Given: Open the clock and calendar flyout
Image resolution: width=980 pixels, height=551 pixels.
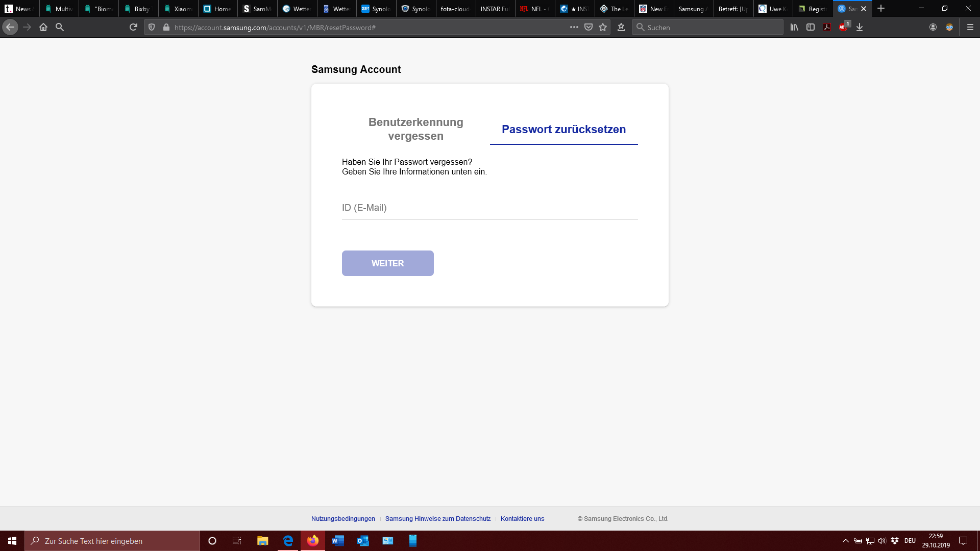Looking at the screenshot, I should 936,541.
